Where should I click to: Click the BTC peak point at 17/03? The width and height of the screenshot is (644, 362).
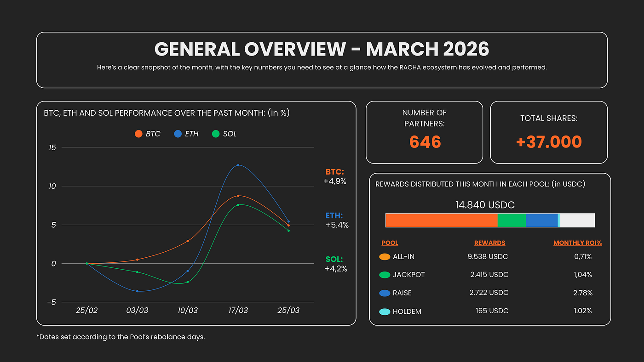tap(238, 196)
